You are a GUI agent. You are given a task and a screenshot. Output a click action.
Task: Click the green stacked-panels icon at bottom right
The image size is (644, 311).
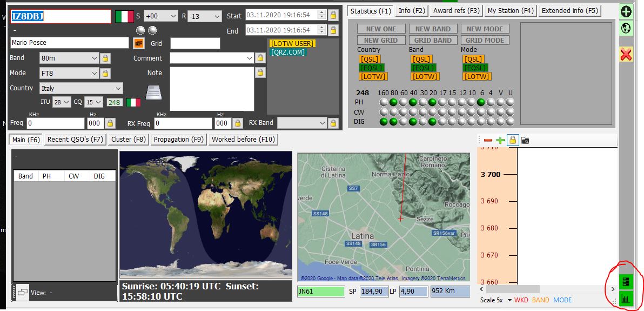[626, 282]
